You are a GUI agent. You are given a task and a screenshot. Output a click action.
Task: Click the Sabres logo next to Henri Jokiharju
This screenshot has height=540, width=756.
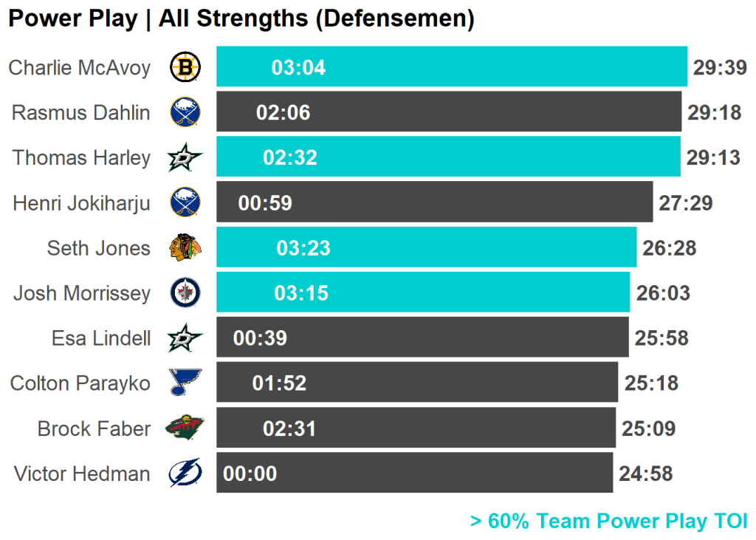[185, 203]
